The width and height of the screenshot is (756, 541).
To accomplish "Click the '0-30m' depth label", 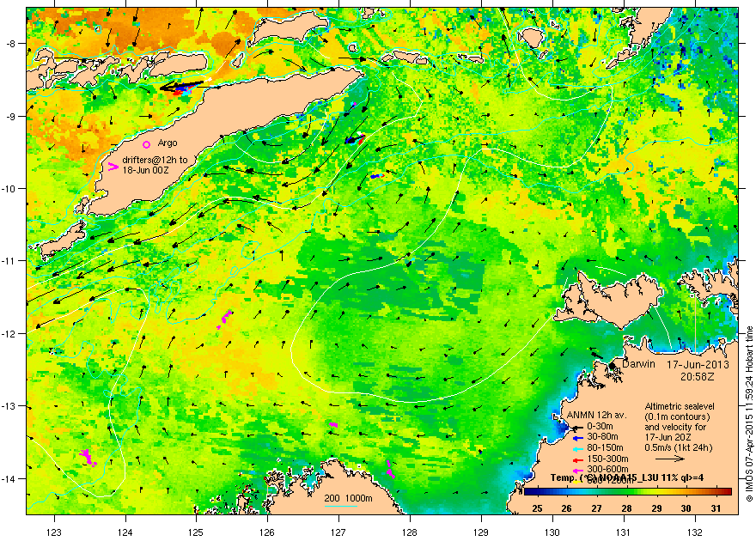I will 600,426.
